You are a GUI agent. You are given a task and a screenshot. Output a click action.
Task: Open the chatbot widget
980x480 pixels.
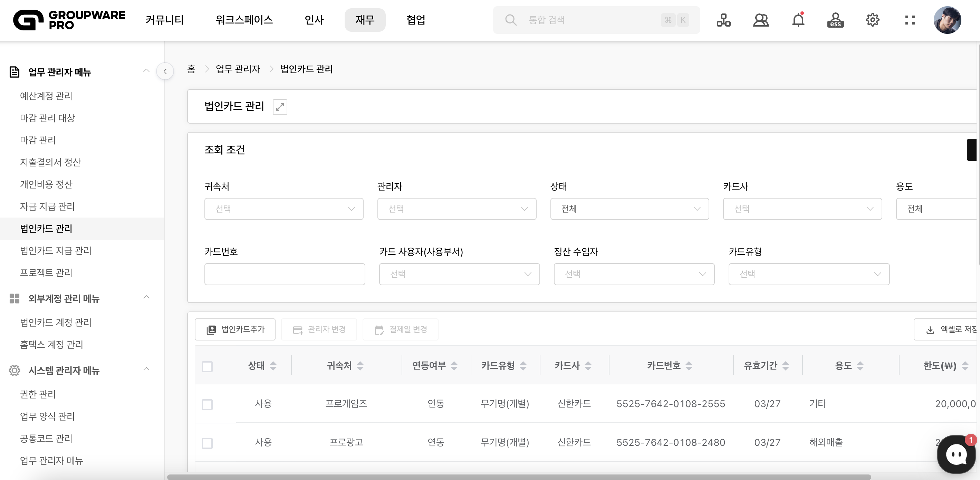pyautogui.click(x=956, y=454)
